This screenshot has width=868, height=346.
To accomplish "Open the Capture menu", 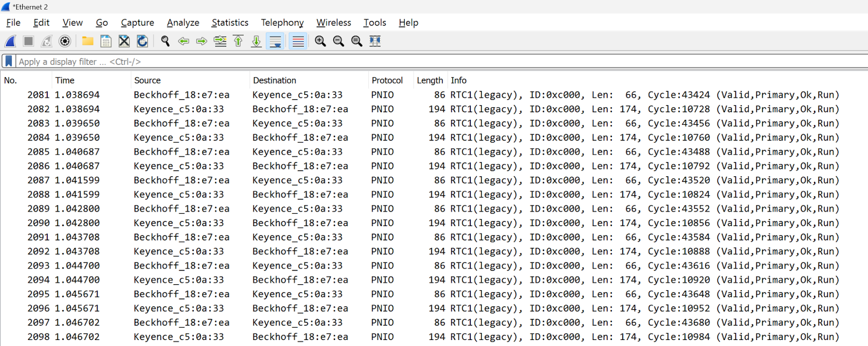I will [137, 23].
